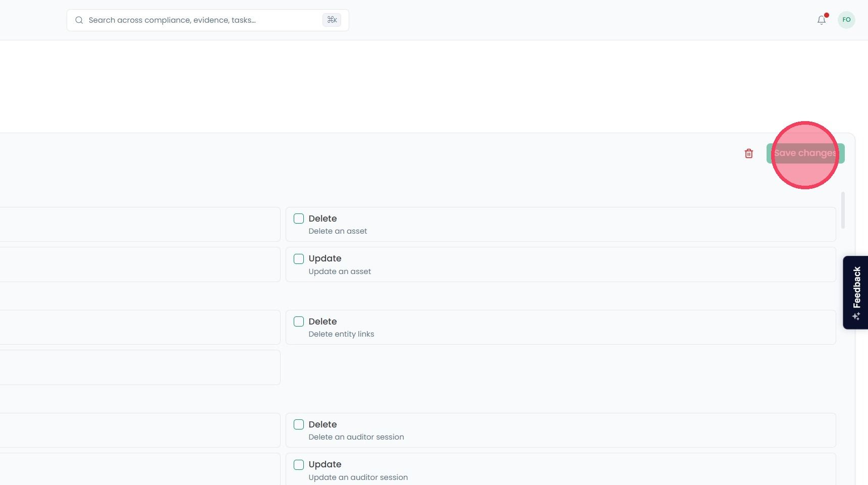Click the "Delete entity links" description text

point(341,334)
